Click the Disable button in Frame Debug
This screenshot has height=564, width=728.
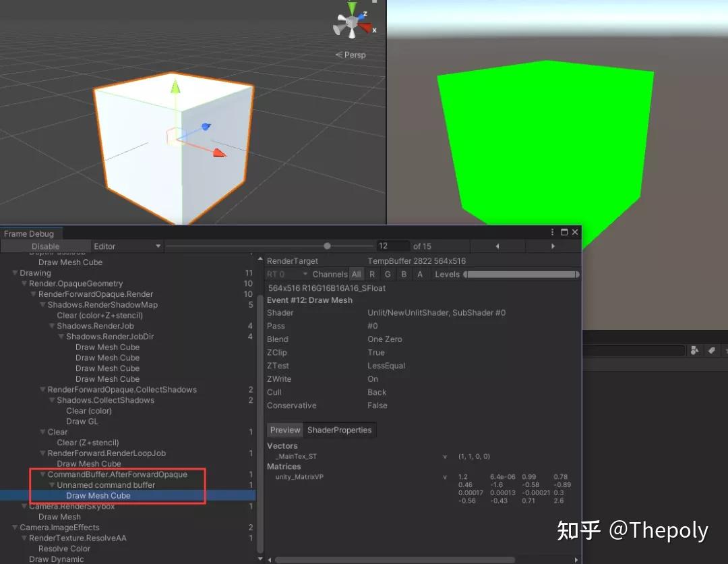point(46,246)
